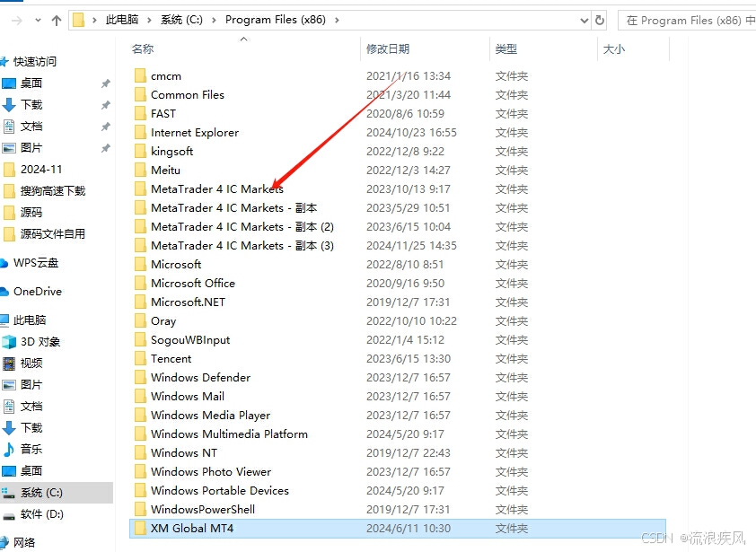Open the address bar history dropdown
Image resolution: width=756 pixels, height=552 pixels.
point(584,21)
